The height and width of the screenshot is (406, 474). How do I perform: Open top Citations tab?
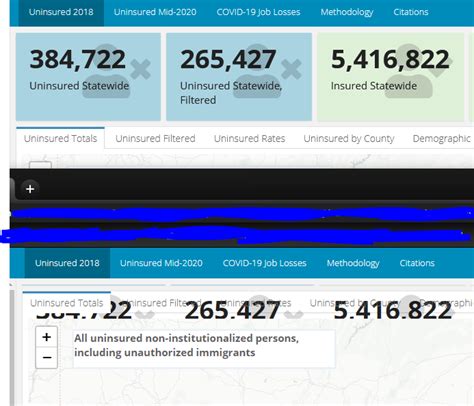pos(411,12)
